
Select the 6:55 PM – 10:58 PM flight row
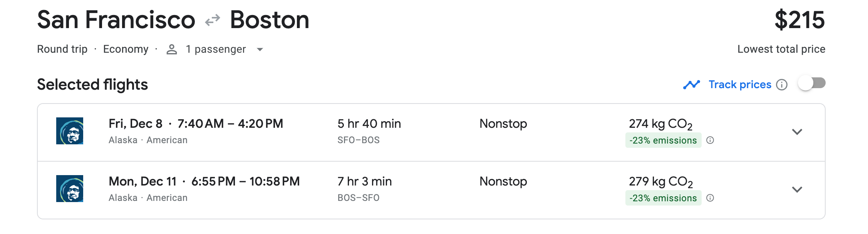431,190
